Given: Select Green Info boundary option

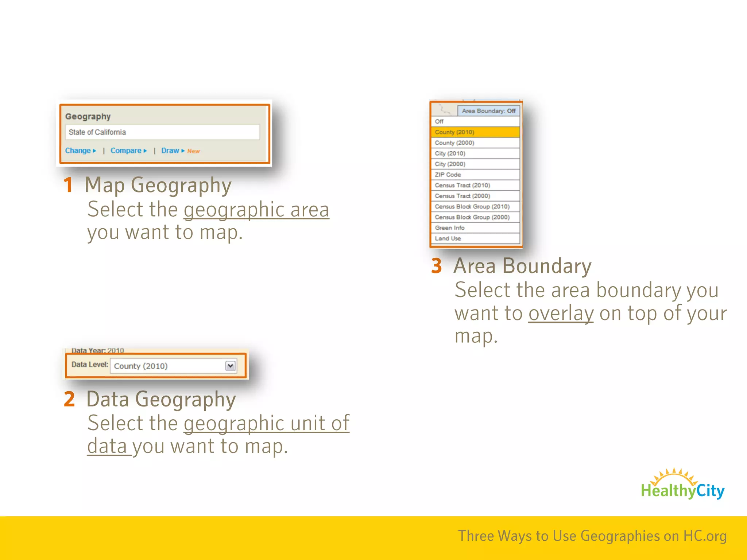Looking at the screenshot, I should pyautogui.click(x=475, y=227).
